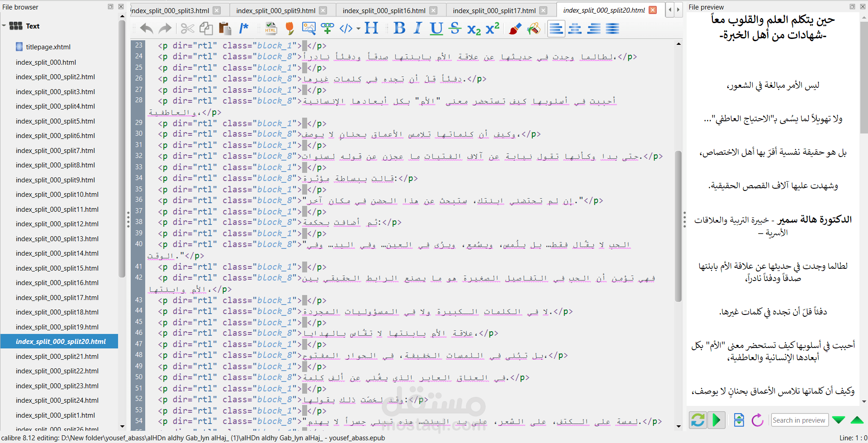Insert an image with the picture icon
Image resolution: width=868 pixels, height=443 pixels.
tap(309, 29)
